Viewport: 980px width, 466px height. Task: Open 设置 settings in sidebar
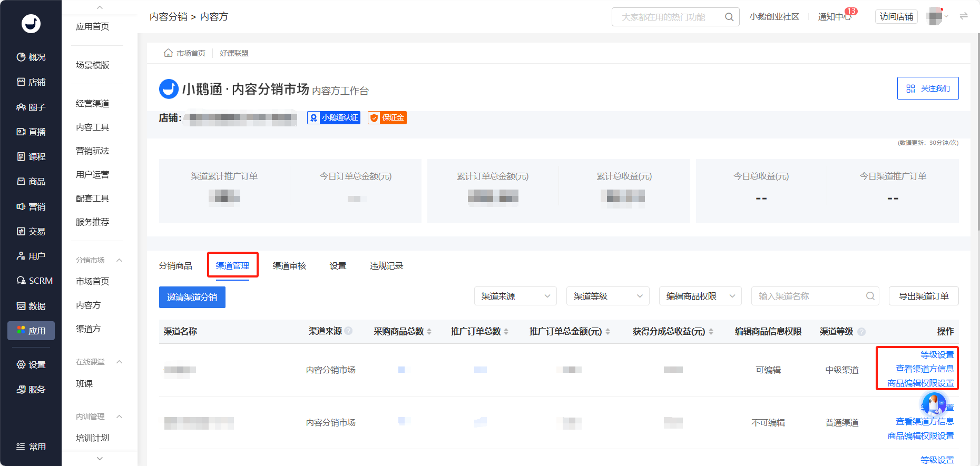pyautogui.click(x=31, y=364)
